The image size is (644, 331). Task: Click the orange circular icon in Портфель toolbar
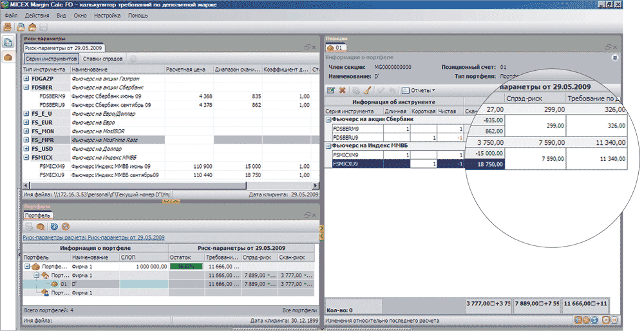[x=65, y=227]
